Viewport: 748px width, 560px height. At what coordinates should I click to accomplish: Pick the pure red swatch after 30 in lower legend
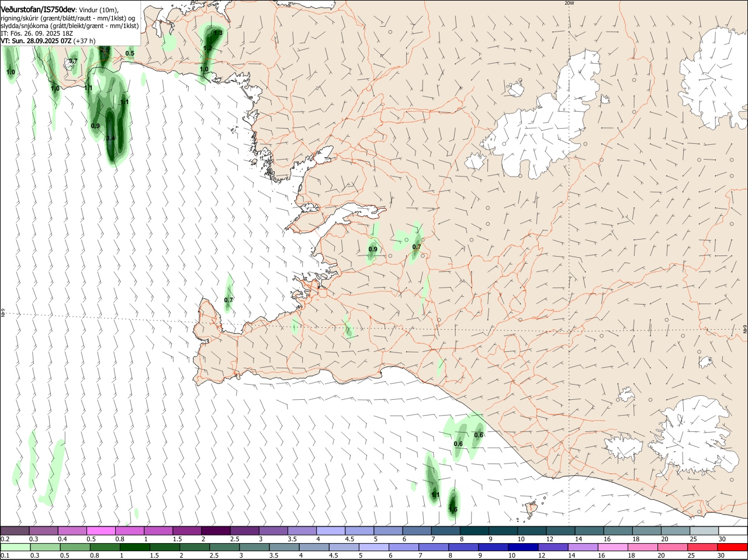pyautogui.click(x=733, y=547)
